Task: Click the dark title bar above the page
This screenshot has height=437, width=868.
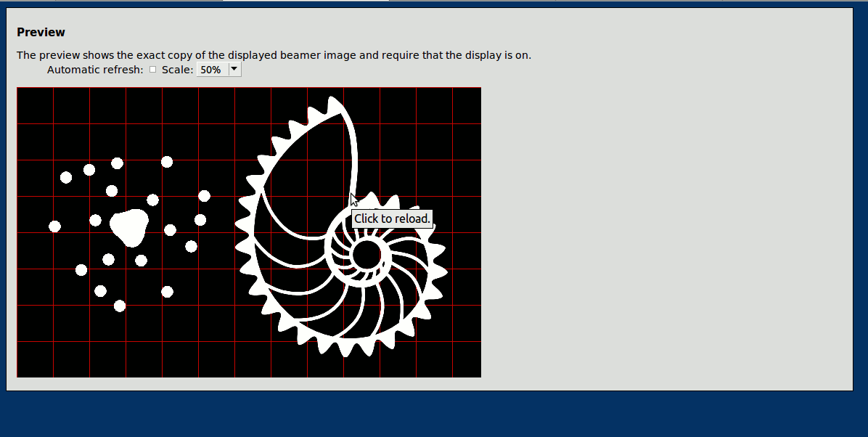Action: 434,4
